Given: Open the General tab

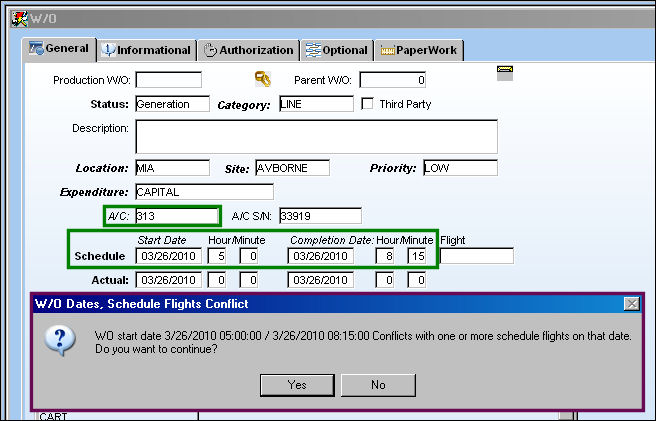Looking at the screenshot, I should (59, 49).
